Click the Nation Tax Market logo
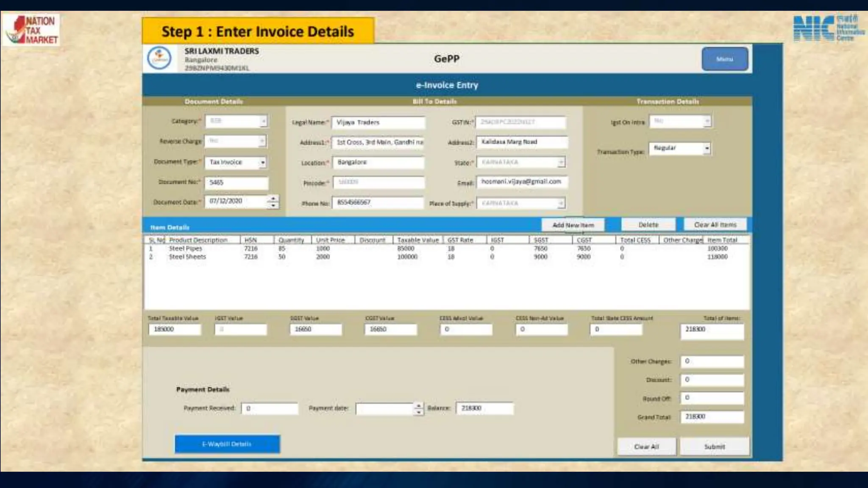 pyautogui.click(x=31, y=30)
